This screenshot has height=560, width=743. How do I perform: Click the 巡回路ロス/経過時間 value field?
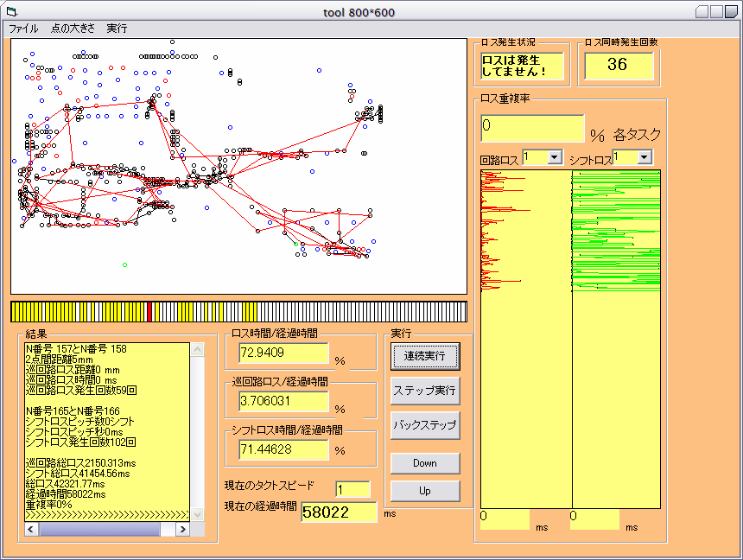point(283,401)
